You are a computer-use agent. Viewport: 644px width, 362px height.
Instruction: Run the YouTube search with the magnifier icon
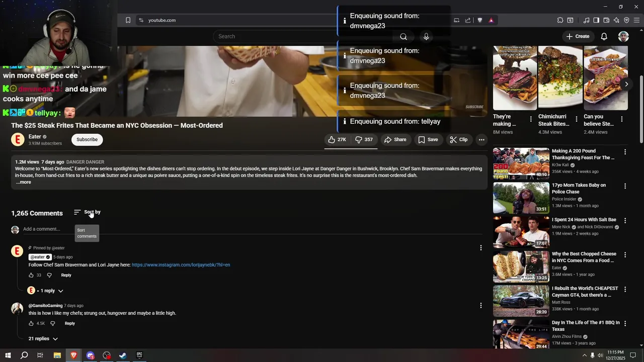click(404, 36)
